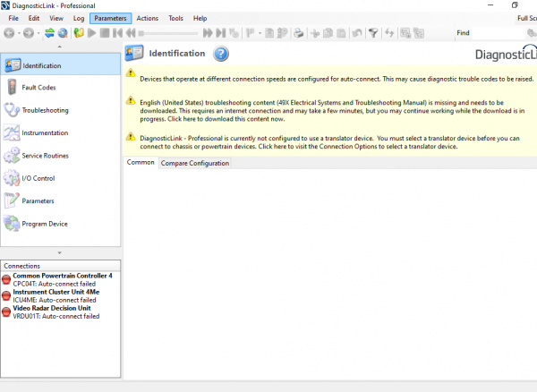Viewport: 537px width, 392px height.
Task: Click the Back navigation arrow in toolbar
Action: point(9,33)
